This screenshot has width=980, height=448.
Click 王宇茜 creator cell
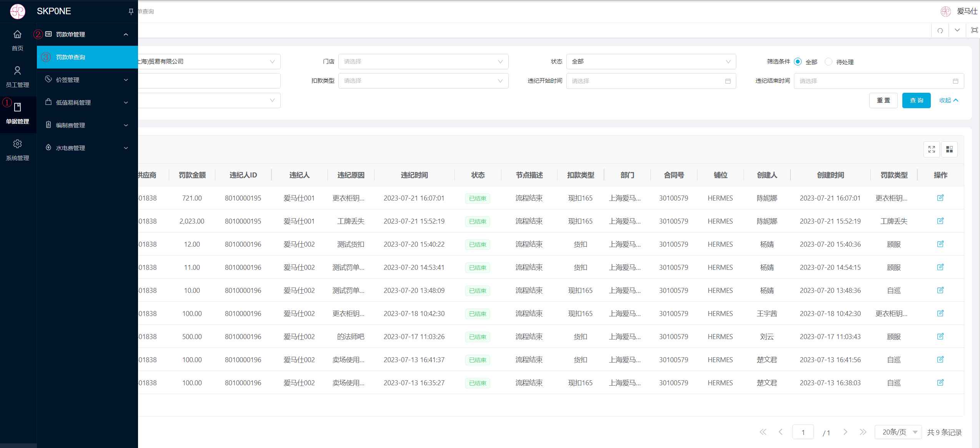767,314
